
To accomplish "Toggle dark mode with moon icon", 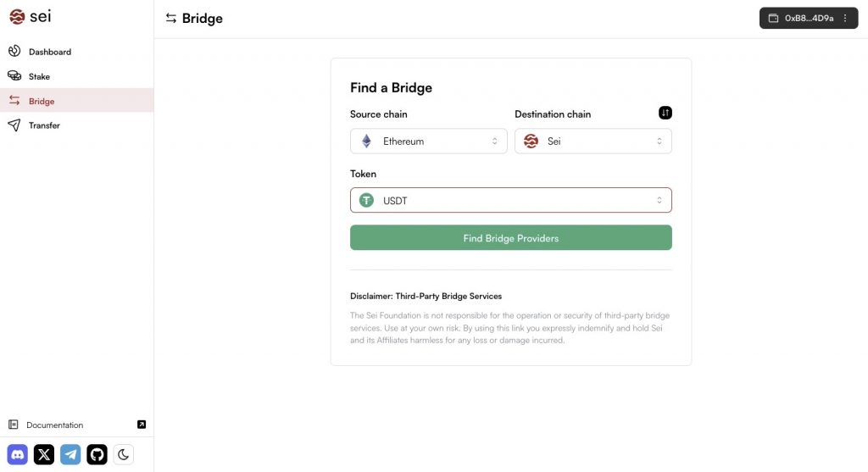I will point(123,454).
